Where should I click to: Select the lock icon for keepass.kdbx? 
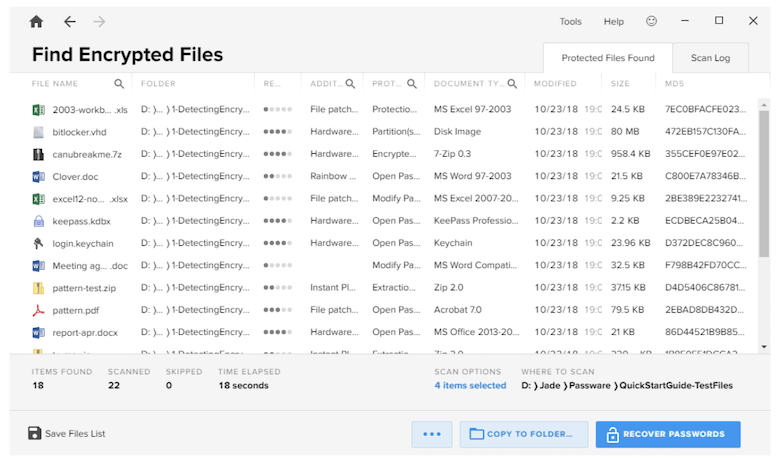point(38,221)
